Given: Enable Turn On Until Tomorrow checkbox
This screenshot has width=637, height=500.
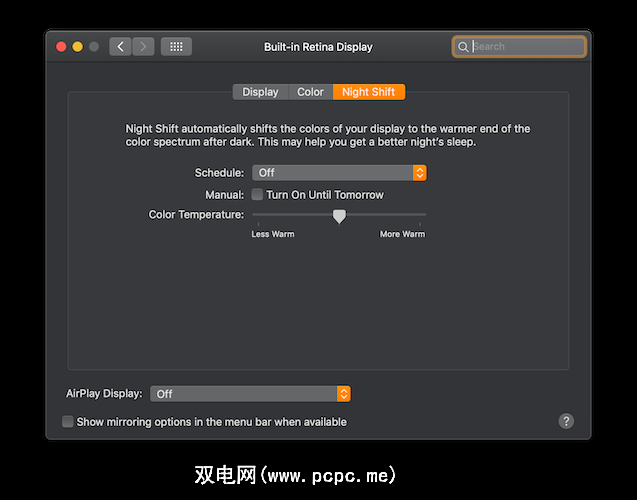Looking at the screenshot, I should tap(257, 195).
